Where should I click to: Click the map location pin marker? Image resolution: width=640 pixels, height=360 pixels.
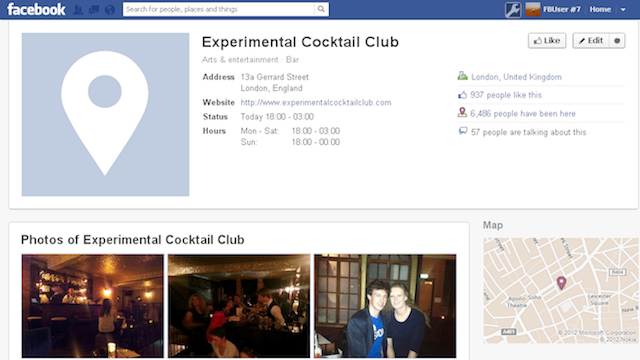[x=562, y=282]
